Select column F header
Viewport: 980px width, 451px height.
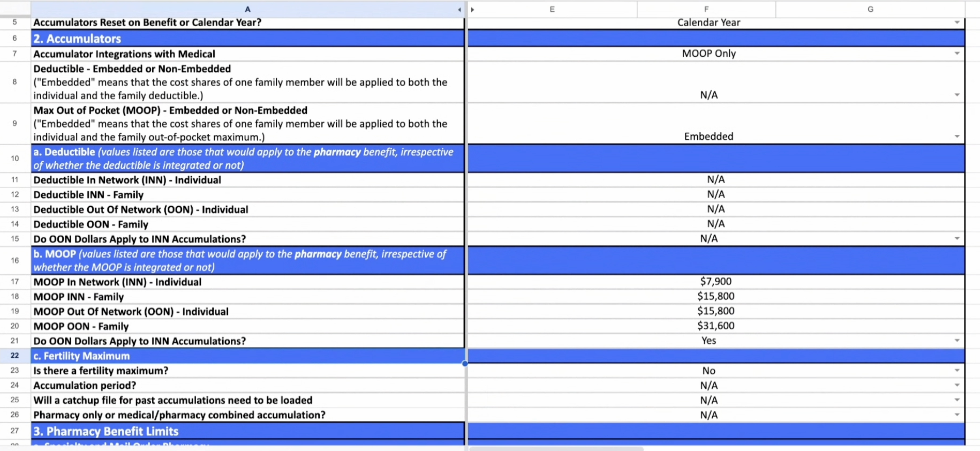[x=706, y=9]
